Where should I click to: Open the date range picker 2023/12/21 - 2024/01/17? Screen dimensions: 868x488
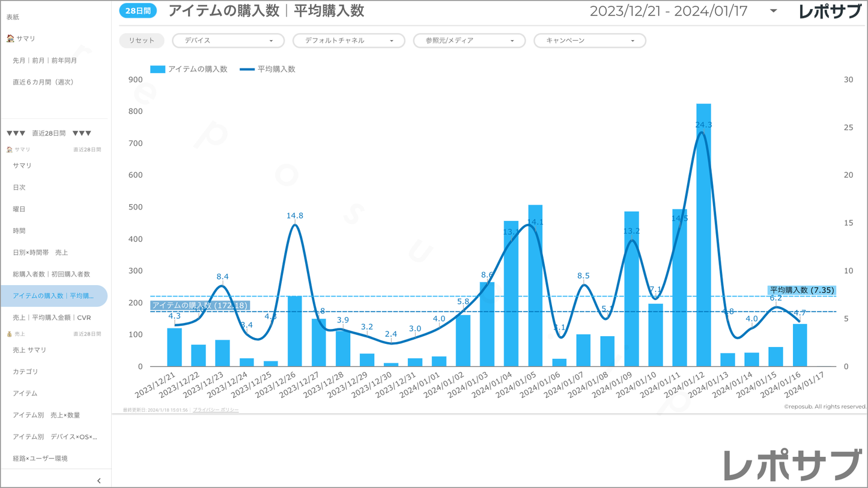click(x=683, y=11)
